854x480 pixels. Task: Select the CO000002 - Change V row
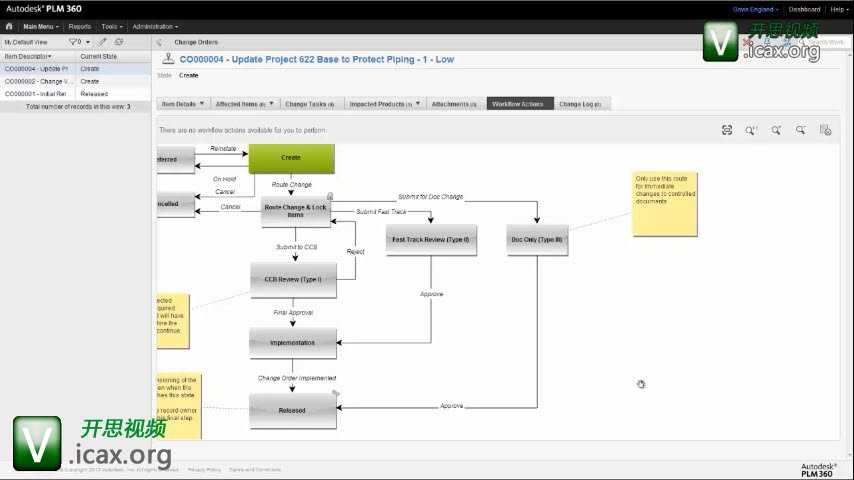pos(76,81)
